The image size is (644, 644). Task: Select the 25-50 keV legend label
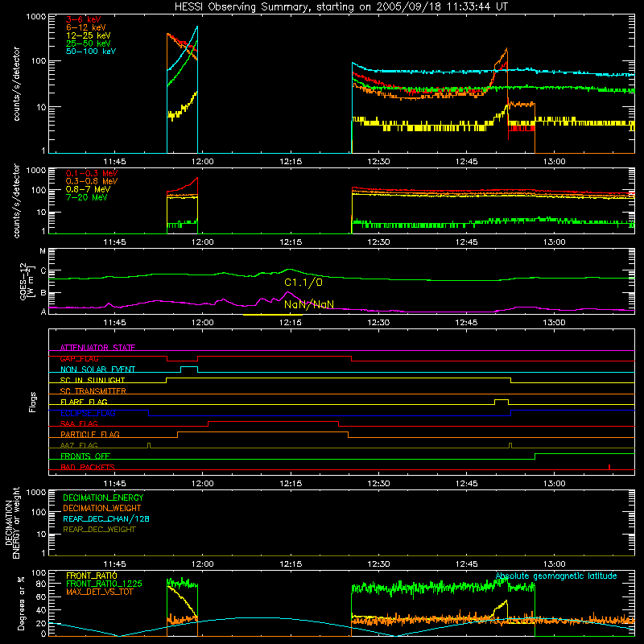88,43
